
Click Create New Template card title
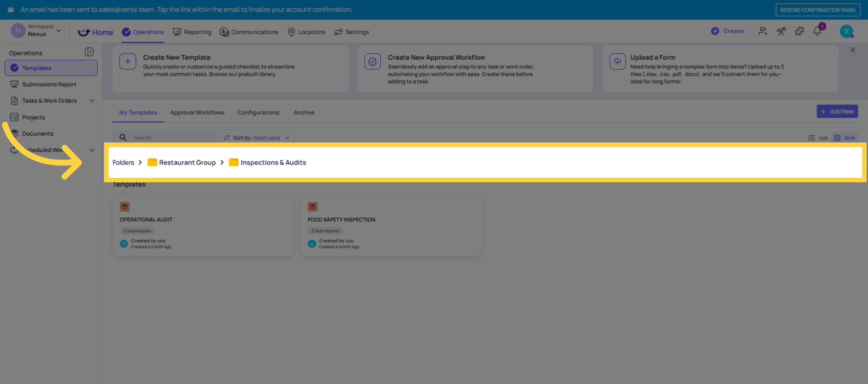tap(177, 57)
